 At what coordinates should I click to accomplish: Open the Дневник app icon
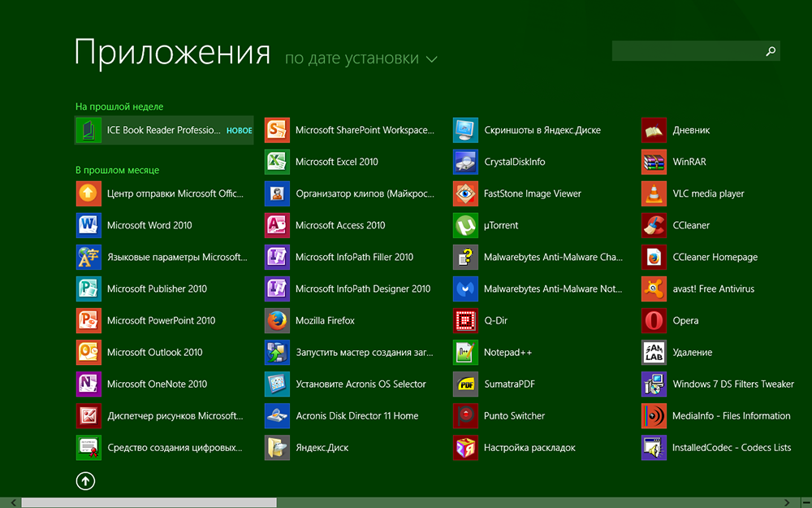tap(654, 130)
